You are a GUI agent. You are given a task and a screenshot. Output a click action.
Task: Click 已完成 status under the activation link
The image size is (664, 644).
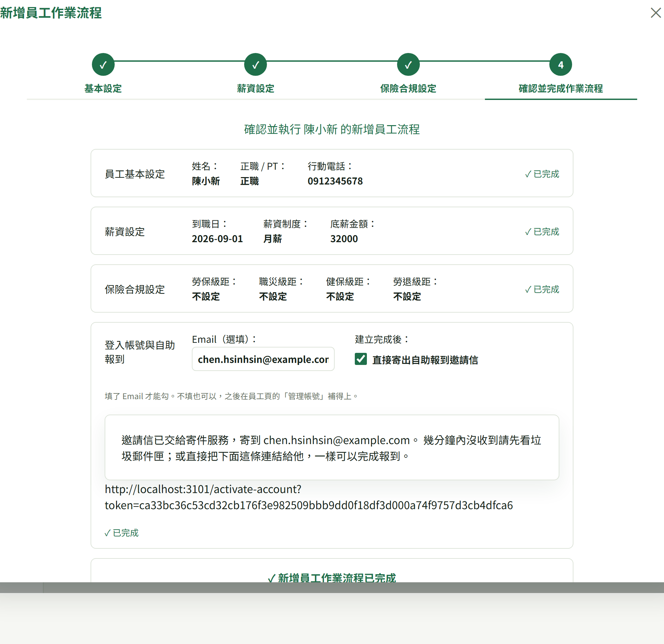[122, 533]
